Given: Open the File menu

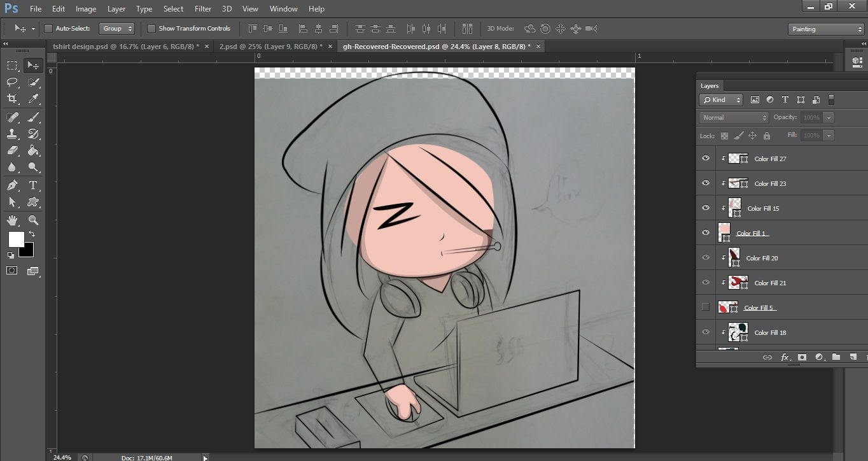Looking at the screenshot, I should point(36,9).
